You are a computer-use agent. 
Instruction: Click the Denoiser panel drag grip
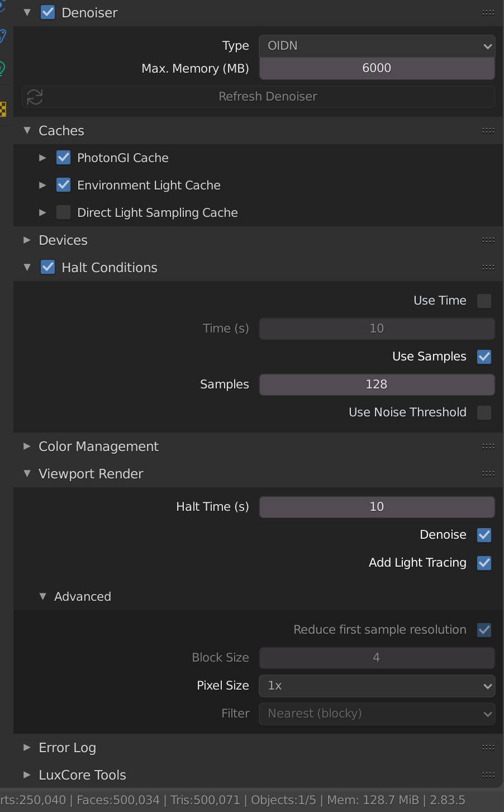coord(488,13)
